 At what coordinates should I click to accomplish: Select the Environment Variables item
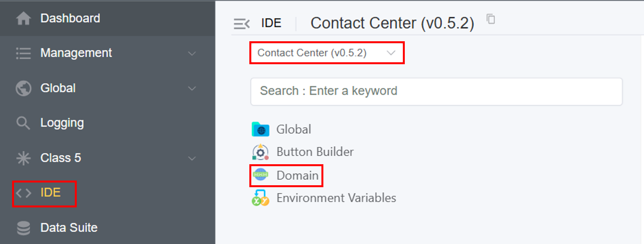pos(336,198)
